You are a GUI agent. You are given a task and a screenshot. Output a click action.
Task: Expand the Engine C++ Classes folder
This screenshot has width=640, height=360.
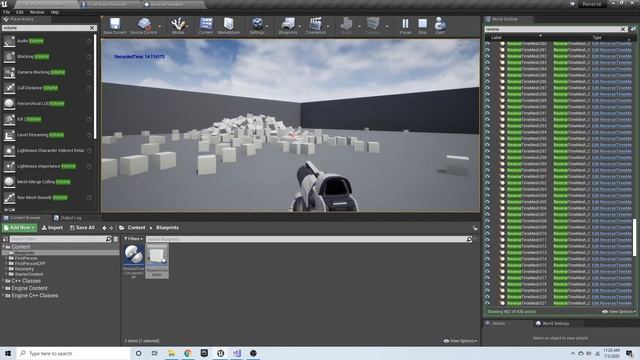(x=3, y=296)
